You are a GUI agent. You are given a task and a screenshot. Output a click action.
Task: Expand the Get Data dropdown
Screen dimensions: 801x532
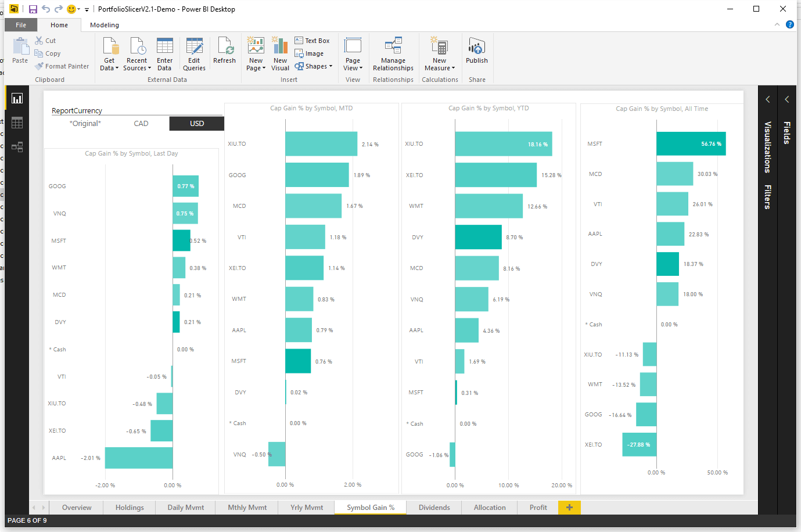coord(109,68)
